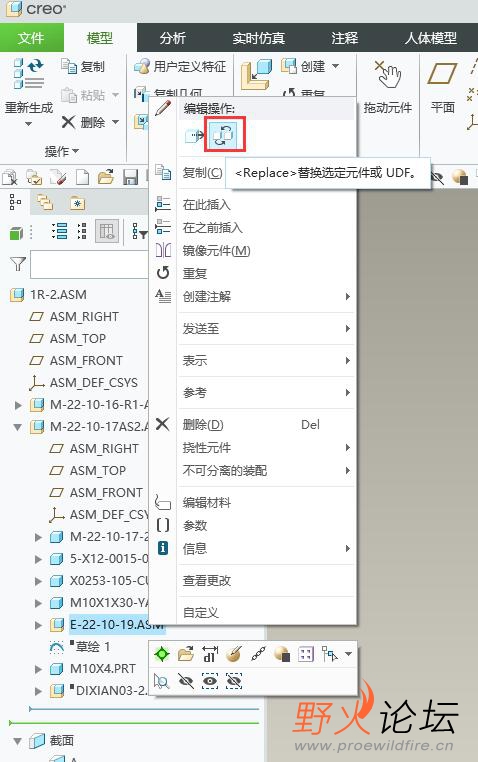Toggle the tree columns display button
The width and height of the screenshot is (478, 762).
[x=106, y=231]
